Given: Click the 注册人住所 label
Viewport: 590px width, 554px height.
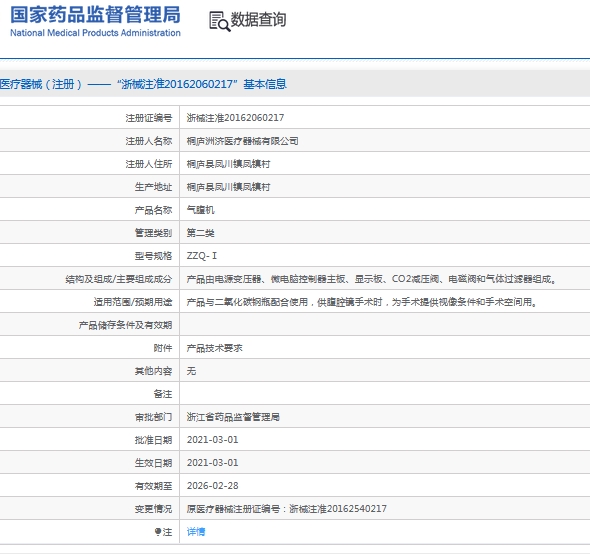Looking at the screenshot, I should (149, 164).
